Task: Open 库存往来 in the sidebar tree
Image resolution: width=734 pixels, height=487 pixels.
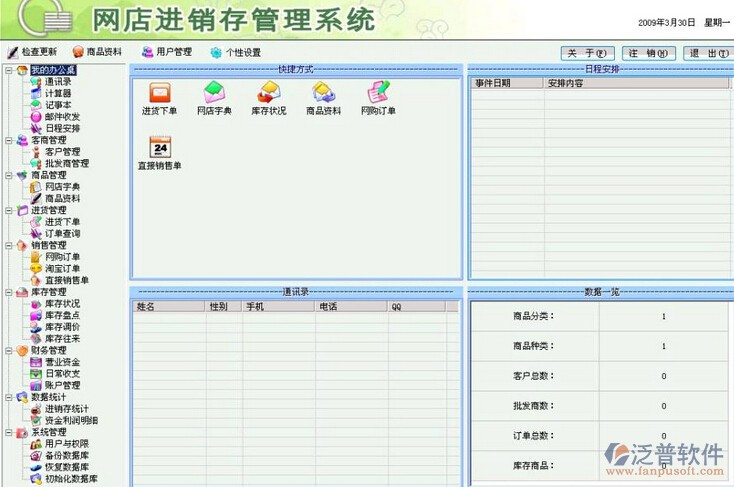Action: click(x=62, y=339)
